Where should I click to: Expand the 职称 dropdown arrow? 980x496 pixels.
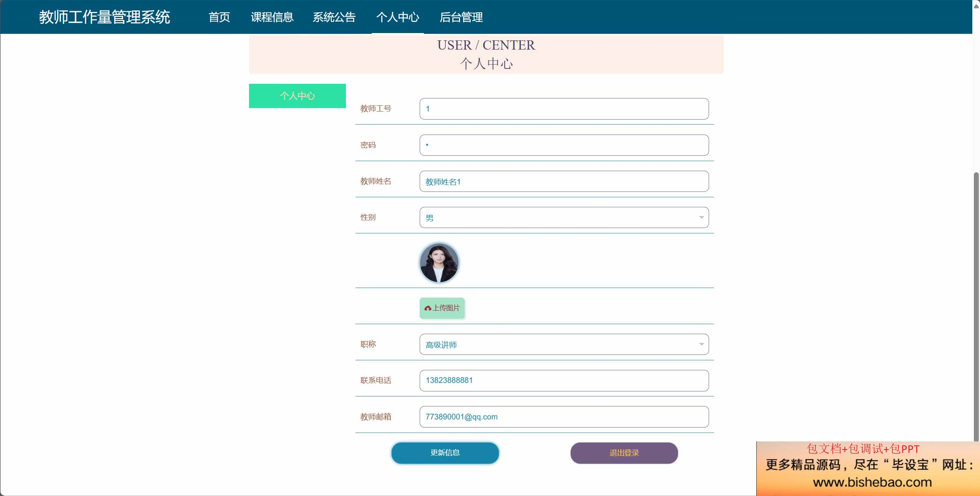coord(701,345)
